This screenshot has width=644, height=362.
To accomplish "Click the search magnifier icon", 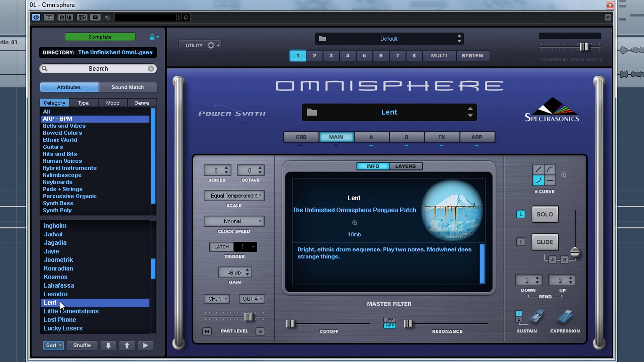I will [x=44, y=69].
